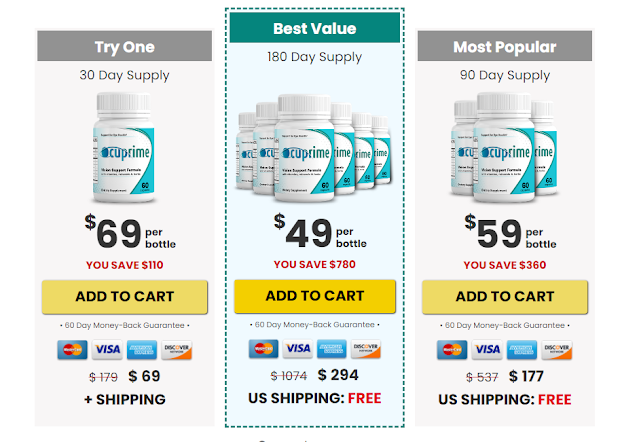Click Discover icon under Most Popular package
The height and width of the screenshot is (442, 639).
pyautogui.click(x=557, y=350)
